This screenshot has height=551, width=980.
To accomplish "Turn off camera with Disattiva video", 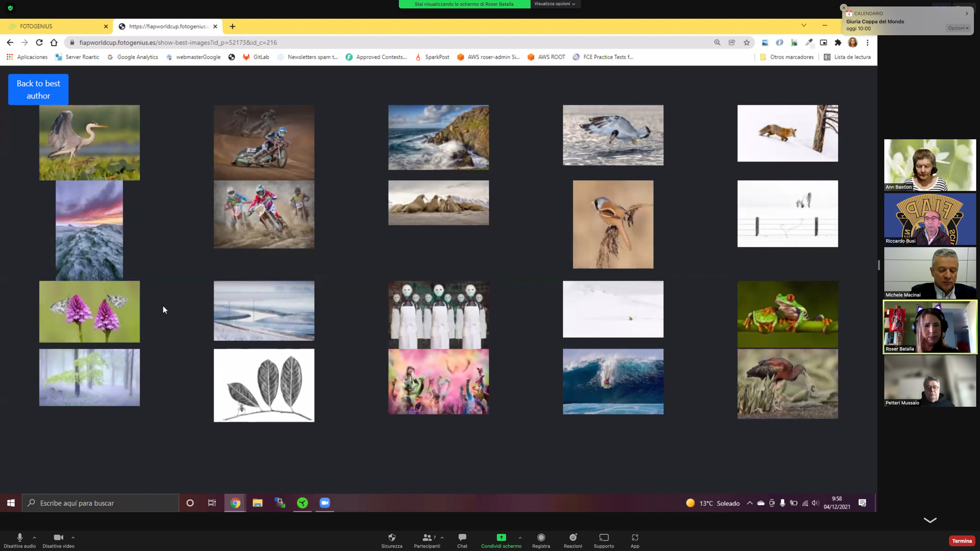I will click(x=58, y=538).
